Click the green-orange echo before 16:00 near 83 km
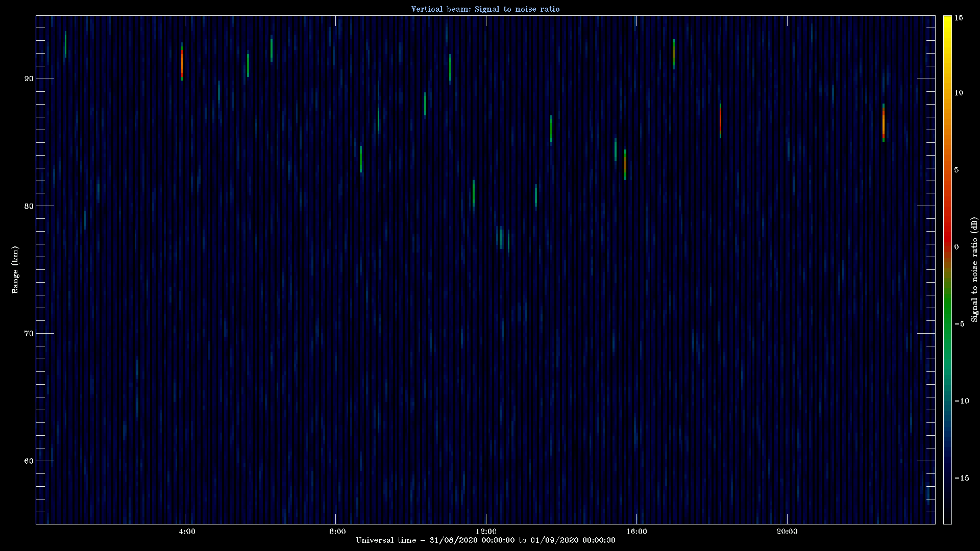The height and width of the screenshot is (551, 980). [x=625, y=165]
